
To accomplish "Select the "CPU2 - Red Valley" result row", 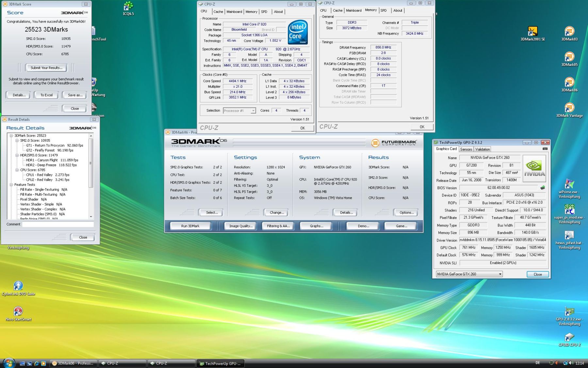I will [48, 180].
